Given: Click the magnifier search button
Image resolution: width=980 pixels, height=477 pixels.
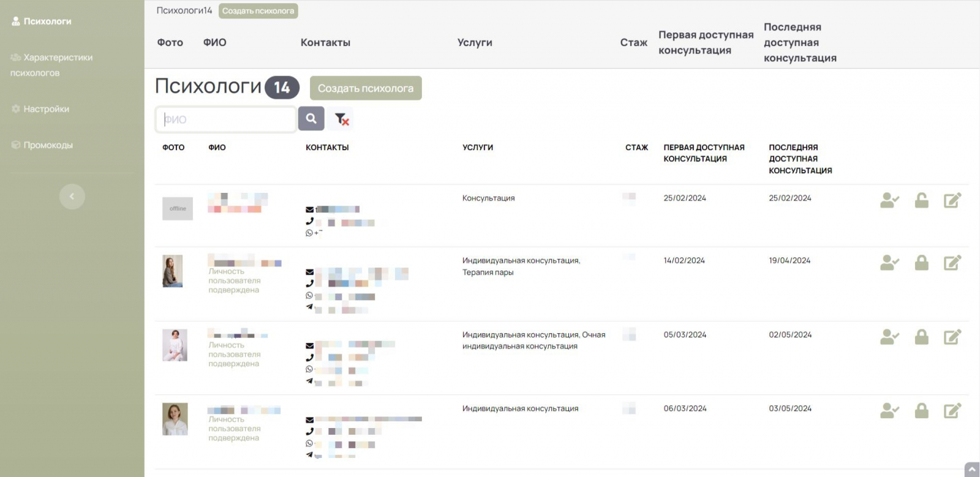Looking at the screenshot, I should pos(311,119).
